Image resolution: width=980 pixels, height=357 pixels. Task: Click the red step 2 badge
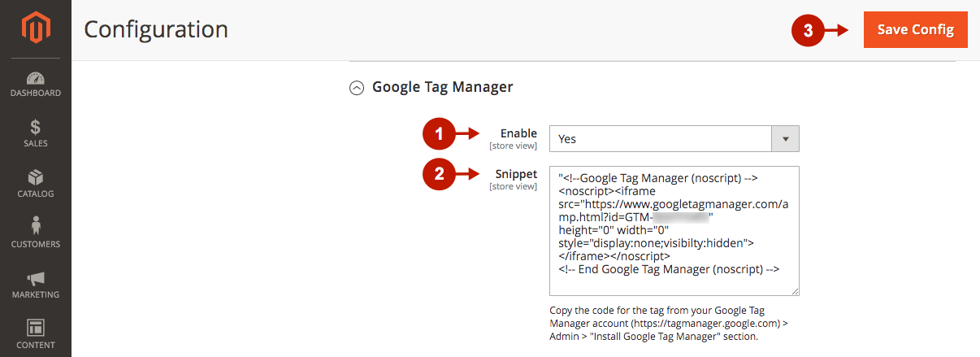point(439,174)
